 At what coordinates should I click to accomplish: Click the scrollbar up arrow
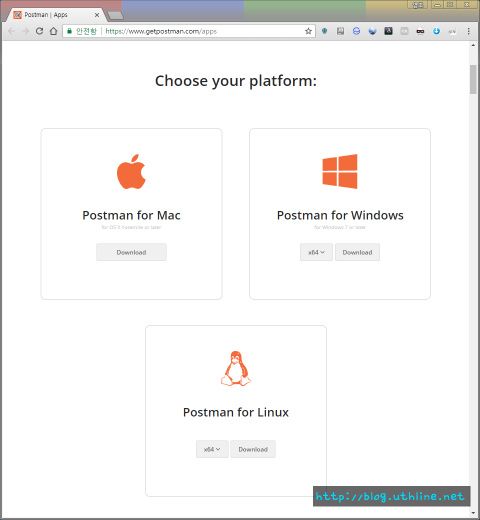(473, 45)
